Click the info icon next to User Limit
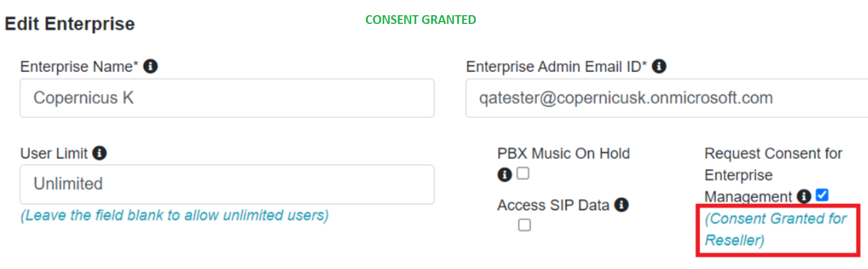The width and height of the screenshot is (868, 269). pyautogui.click(x=100, y=153)
